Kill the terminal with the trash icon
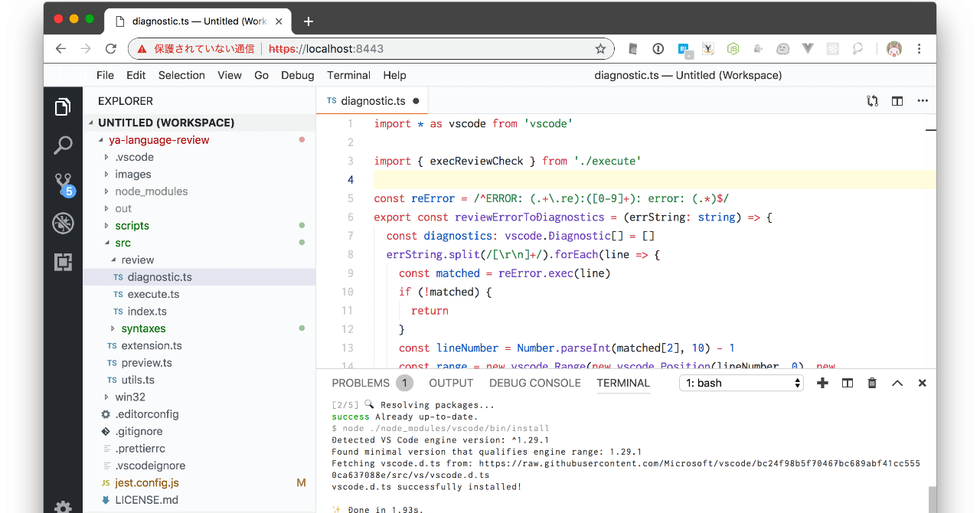Screen dimensions: 980x513 point(871,383)
